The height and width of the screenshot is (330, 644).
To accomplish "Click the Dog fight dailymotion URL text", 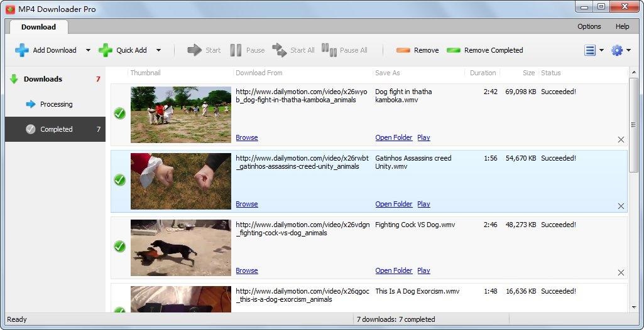I will tap(302, 96).
